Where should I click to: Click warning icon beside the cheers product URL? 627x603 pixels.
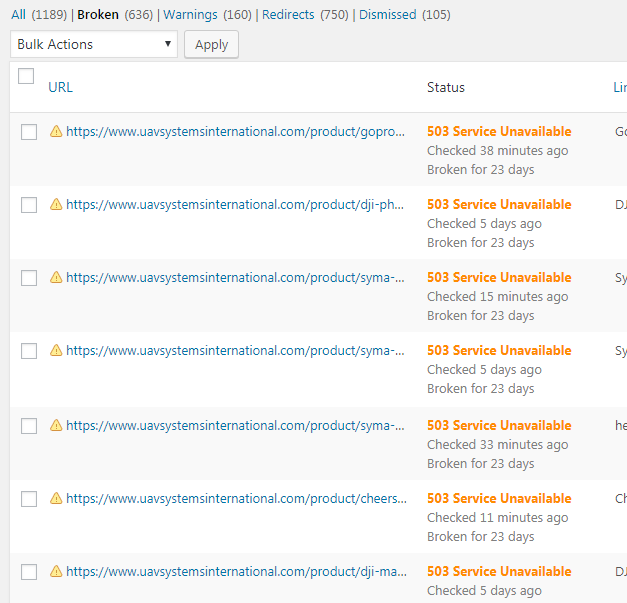tap(56, 498)
